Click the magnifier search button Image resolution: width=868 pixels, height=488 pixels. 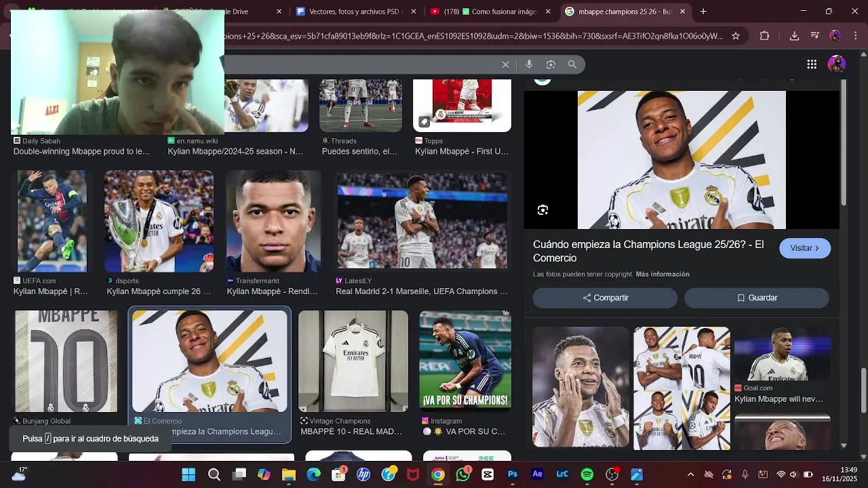coord(572,64)
